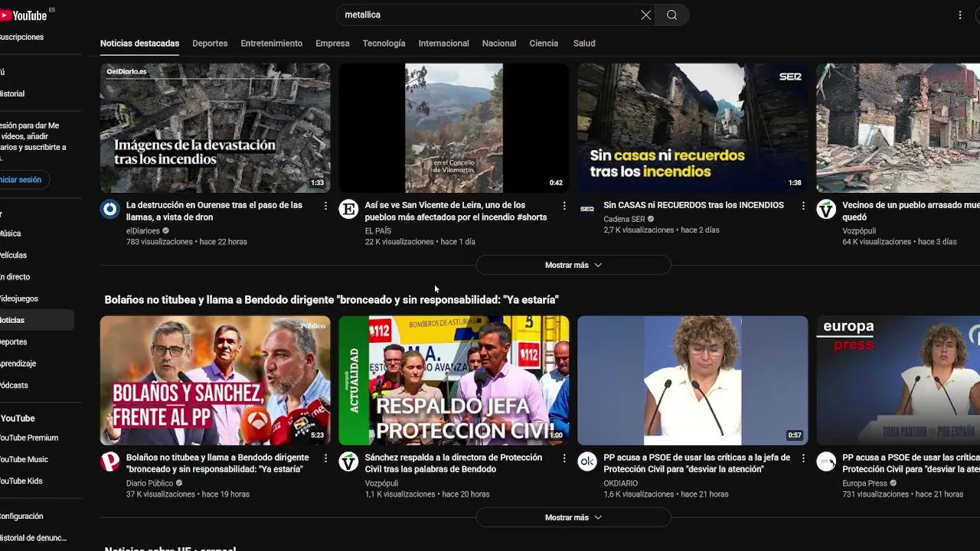Open the EL PAÍS channel name link
Image resolution: width=980 pixels, height=551 pixels.
click(378, 230)
